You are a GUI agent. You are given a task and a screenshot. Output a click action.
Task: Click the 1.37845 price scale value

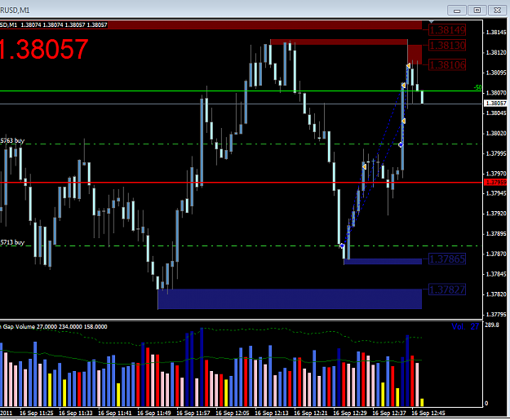click(496, 274)
